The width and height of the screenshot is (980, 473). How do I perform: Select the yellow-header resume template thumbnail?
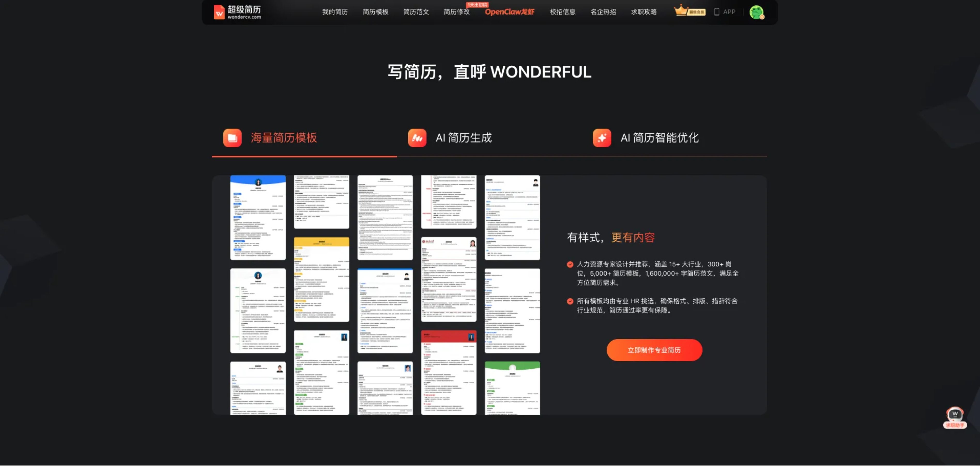(x=321, y=279)
